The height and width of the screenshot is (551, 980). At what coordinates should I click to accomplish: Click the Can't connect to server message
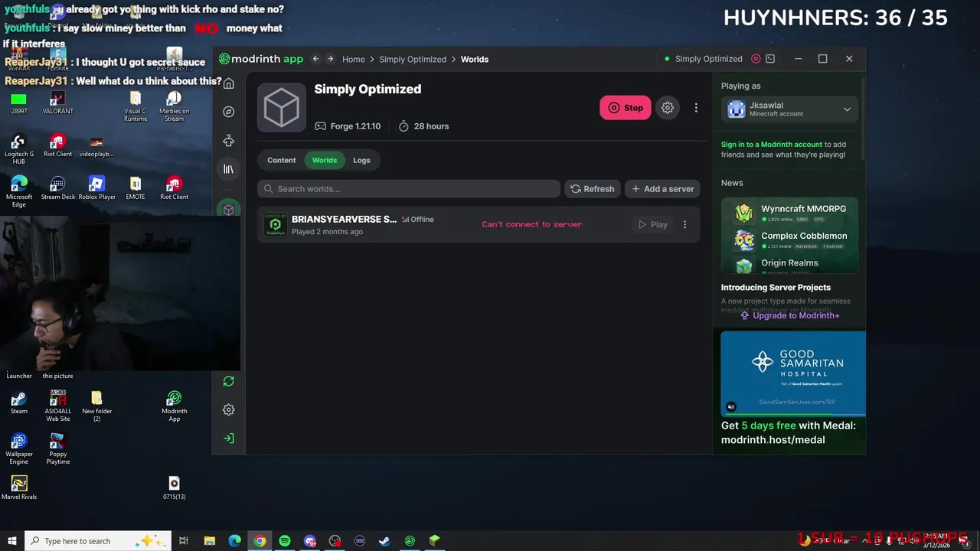point(532,224)
